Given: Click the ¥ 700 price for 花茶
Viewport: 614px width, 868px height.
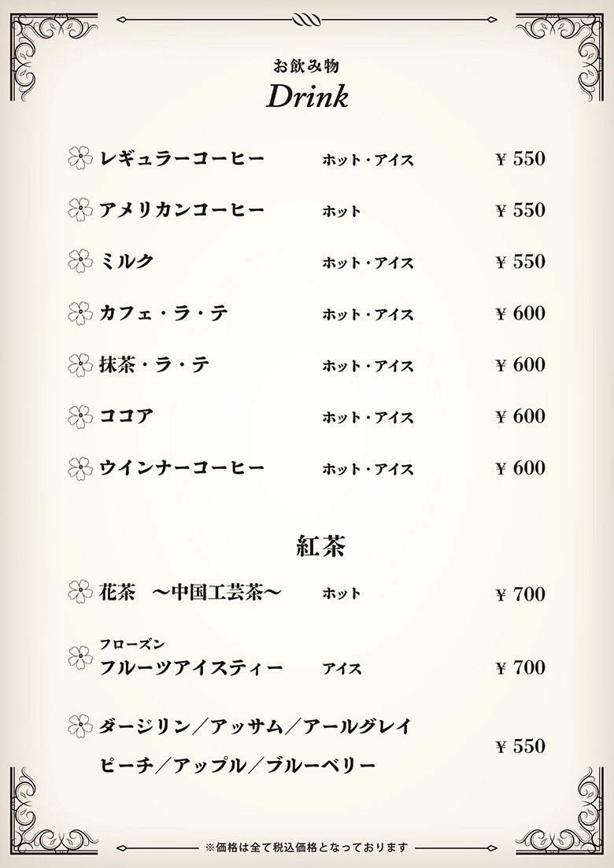Looking at the screenshot, I should pyautogui.click(x=520, y=594).
